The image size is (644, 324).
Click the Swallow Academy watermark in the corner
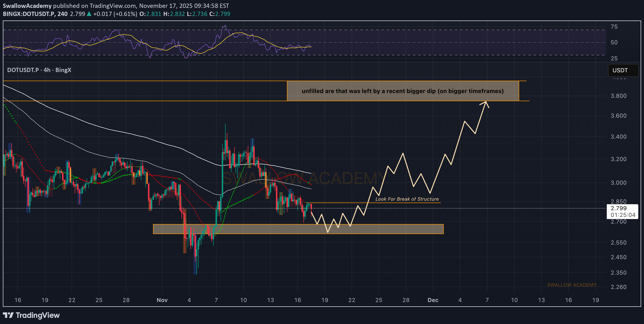click(x=571, y=285)
